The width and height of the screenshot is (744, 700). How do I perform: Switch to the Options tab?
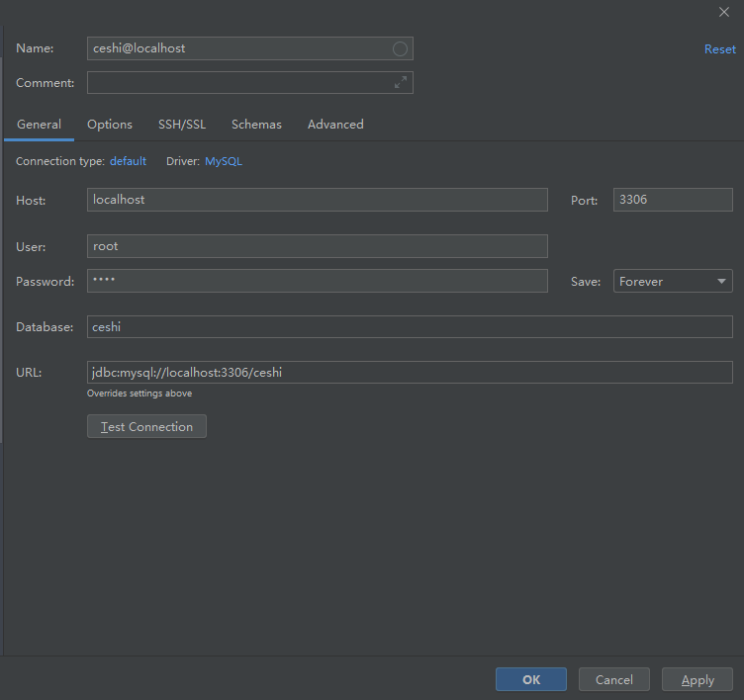[110, 125]
